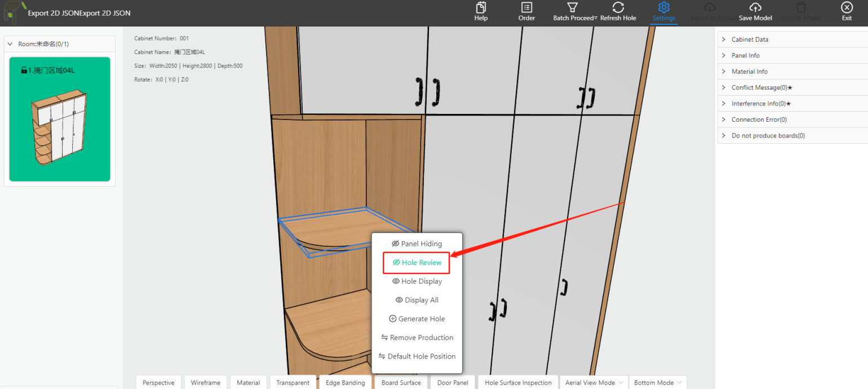The image size is (868, 389).
Task: Select Default Hole Position entry
Action: (417, 356)
